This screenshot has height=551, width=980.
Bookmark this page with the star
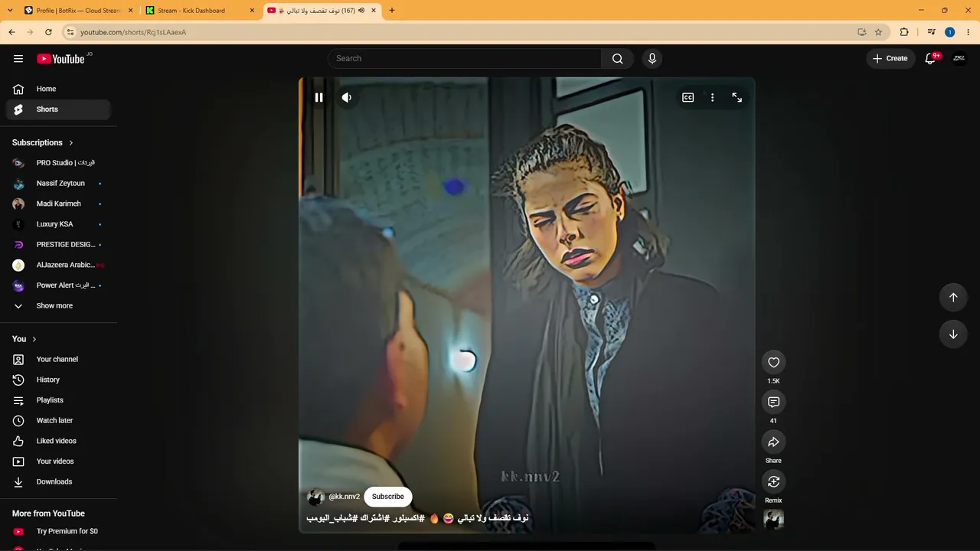(x=878, y=32)
